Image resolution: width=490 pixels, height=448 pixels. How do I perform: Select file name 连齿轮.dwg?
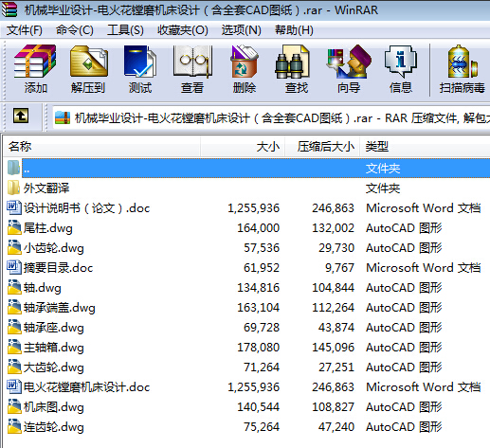coord(54,427)
